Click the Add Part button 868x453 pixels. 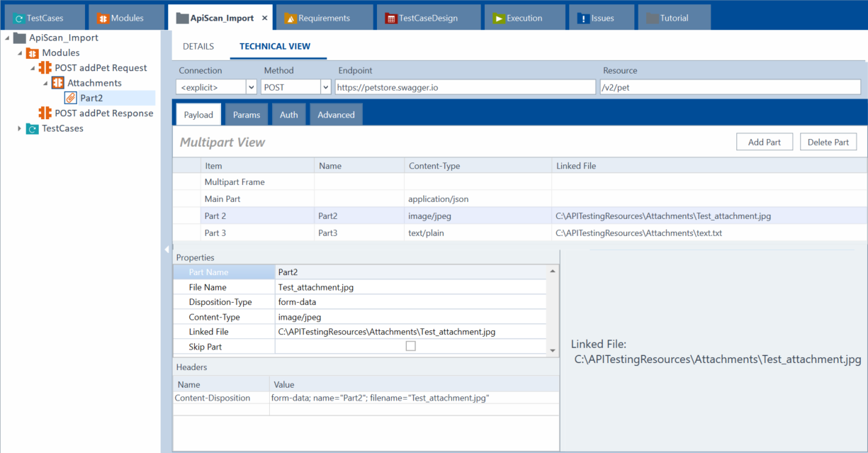tap(764, 142)
